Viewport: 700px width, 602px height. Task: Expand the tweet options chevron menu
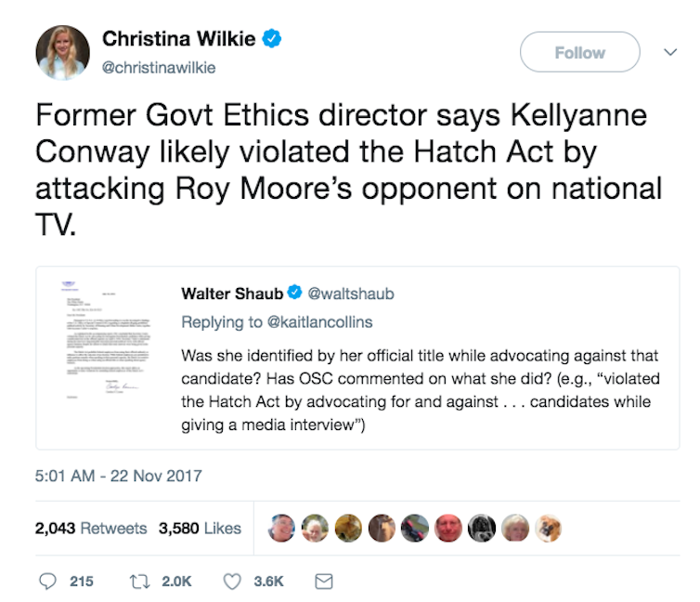[x=670, y=53]
